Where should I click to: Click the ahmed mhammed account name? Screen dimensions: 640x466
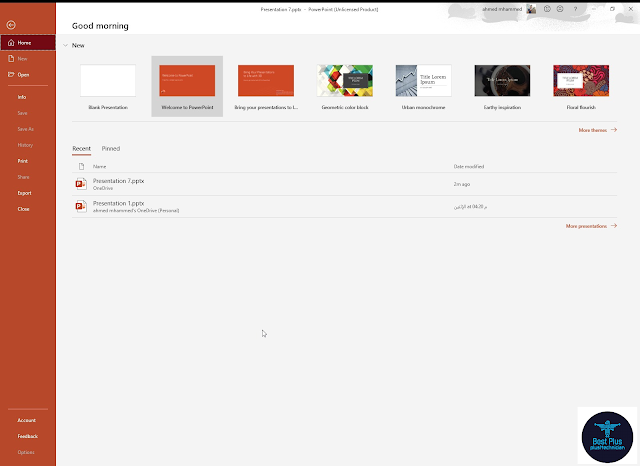click(502, 9)
